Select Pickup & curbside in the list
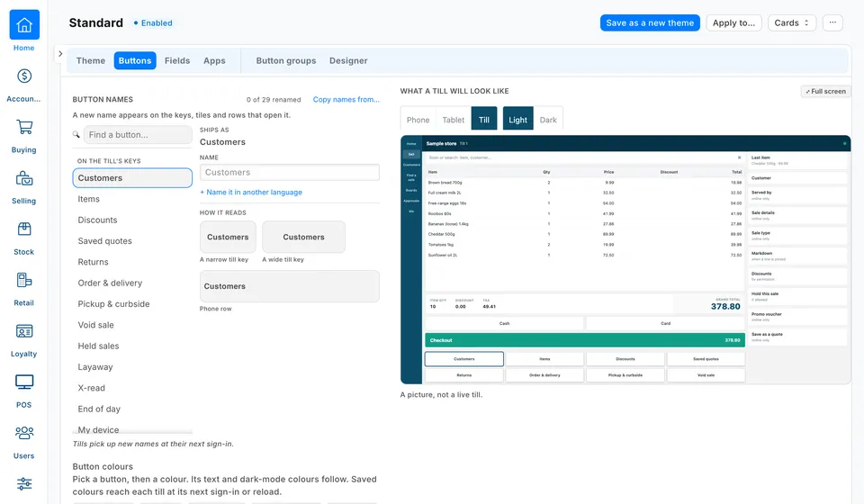 (132, 303)
